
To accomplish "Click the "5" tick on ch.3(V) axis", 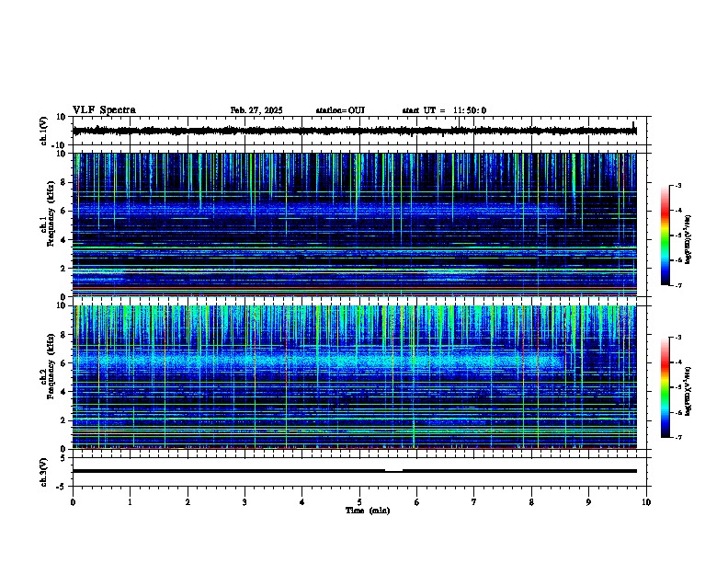I will pos(64,458).
